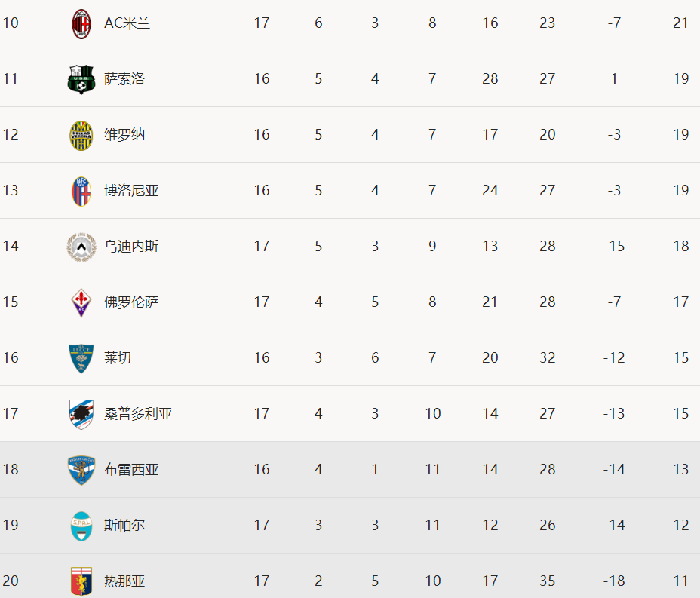Click the 热那亚 club crest
Screen dimensions: 700x598
pos(81,581)
